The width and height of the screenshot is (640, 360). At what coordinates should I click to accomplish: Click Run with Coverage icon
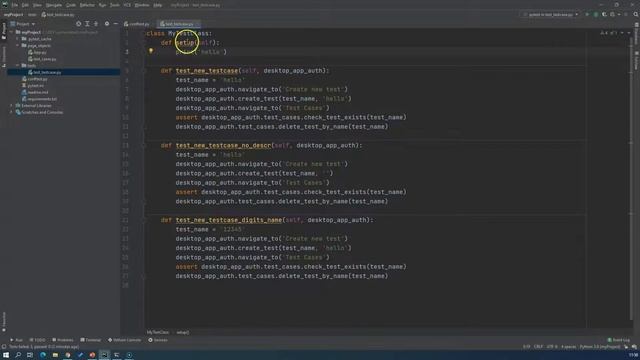click(x=604, y=15)
